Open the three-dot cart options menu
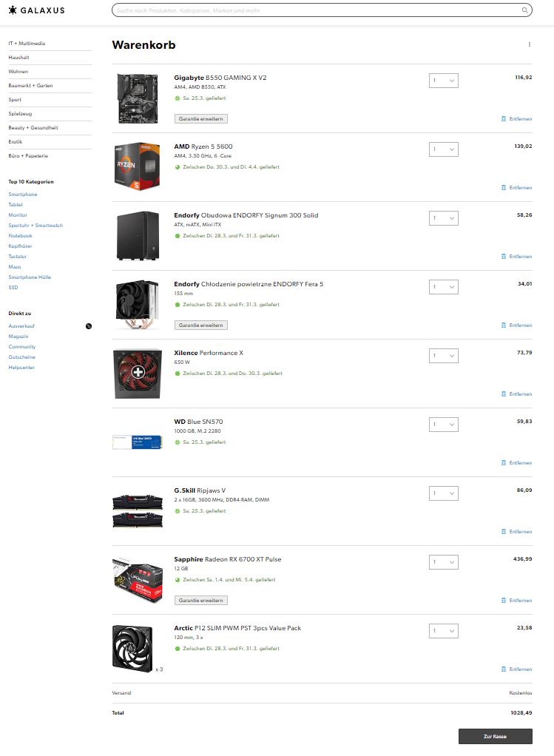The image size is (554, 756). tap(530, 44)
